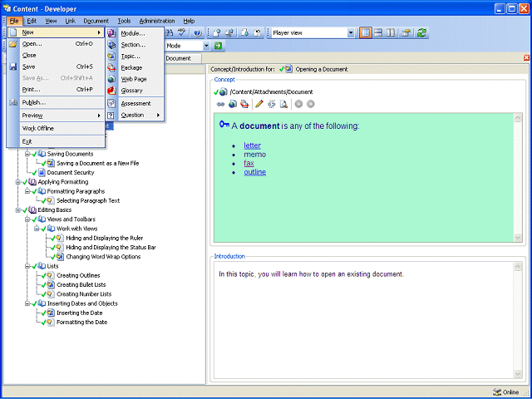Choose Module from the New submenu
The image size is (532, 399).
(133, 33)
